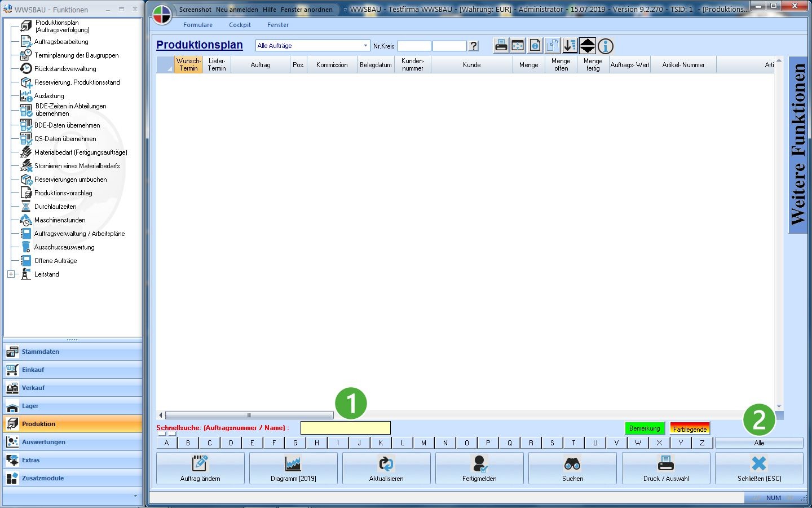
Task: Open the Verkauf navigation group
Action: point(73,388)
